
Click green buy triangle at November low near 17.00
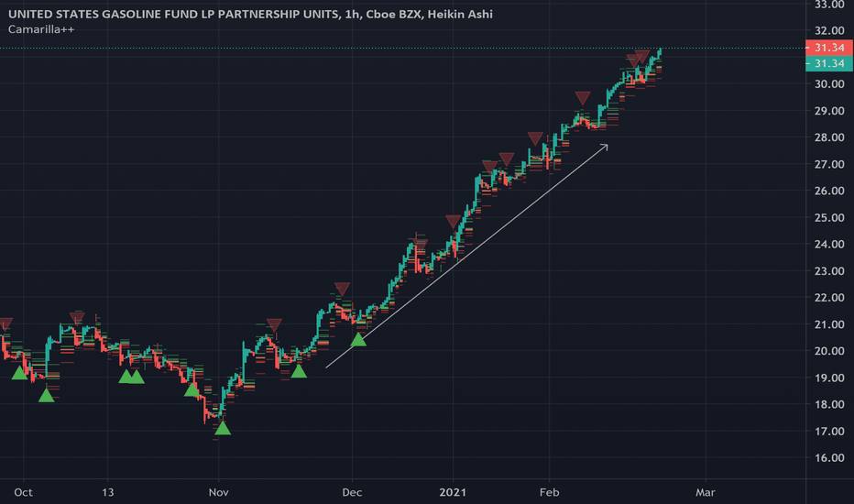click(x=223, y=428)
